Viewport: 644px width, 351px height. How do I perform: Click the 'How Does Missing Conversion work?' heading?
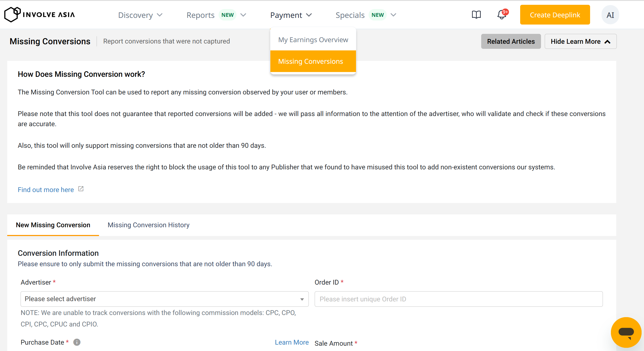(81, 74)
